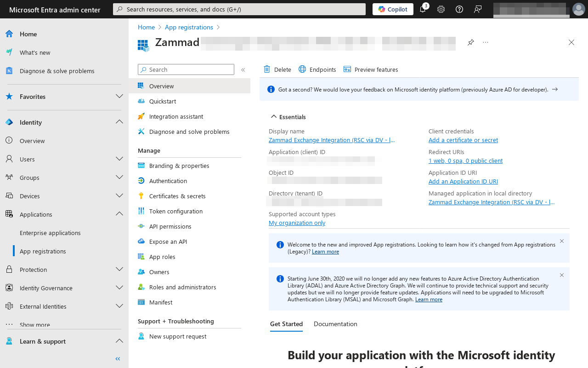
Task: Open the Endpoints globe icon
Action: pos(302,69)
